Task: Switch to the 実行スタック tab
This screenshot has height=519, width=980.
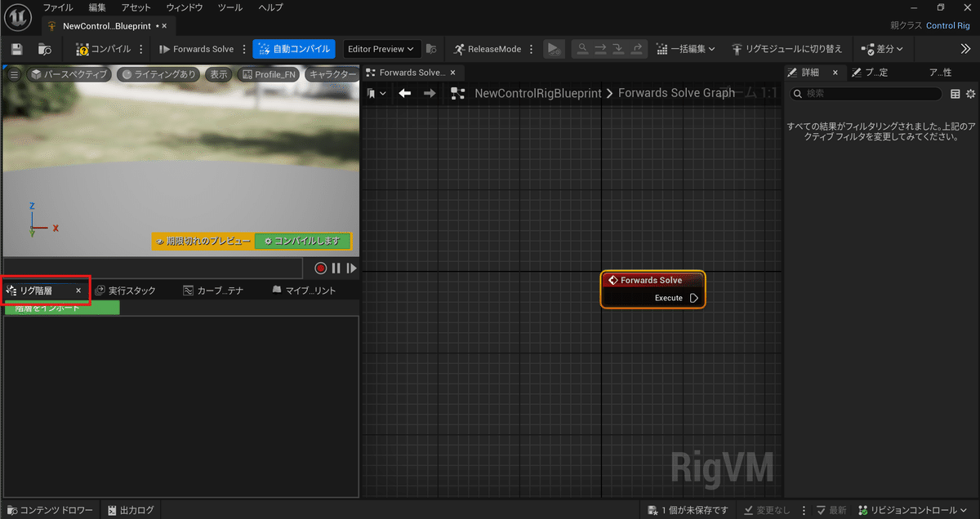Action: pos(126,291)
